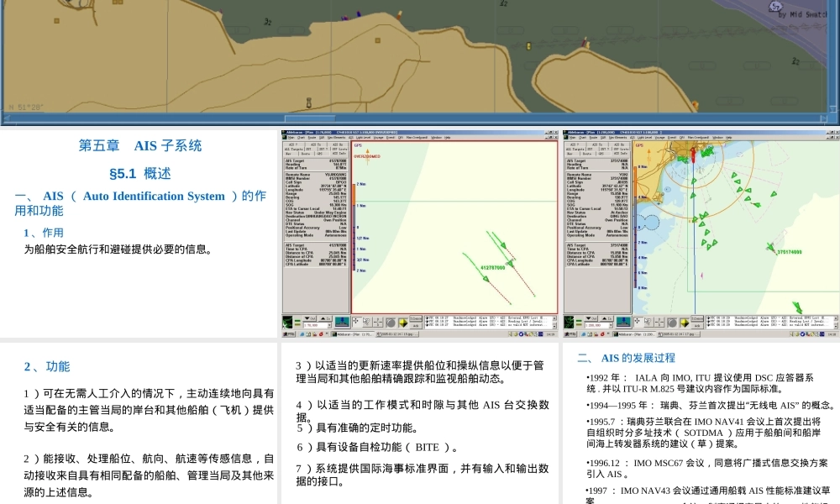Click zoom In button in the 1:70,000 AIS window
The height and width of the screenshot is (504, 840).
[x=324, y=318]
